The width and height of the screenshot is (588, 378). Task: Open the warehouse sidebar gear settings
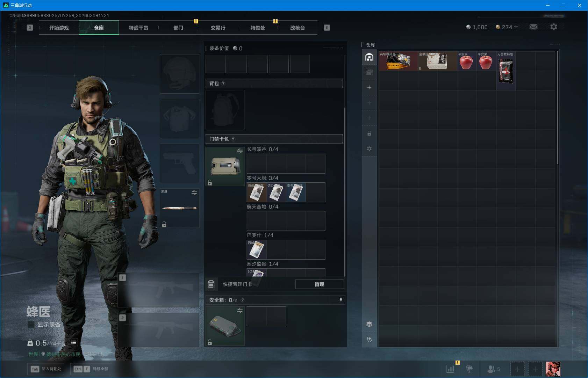point(369,149)
